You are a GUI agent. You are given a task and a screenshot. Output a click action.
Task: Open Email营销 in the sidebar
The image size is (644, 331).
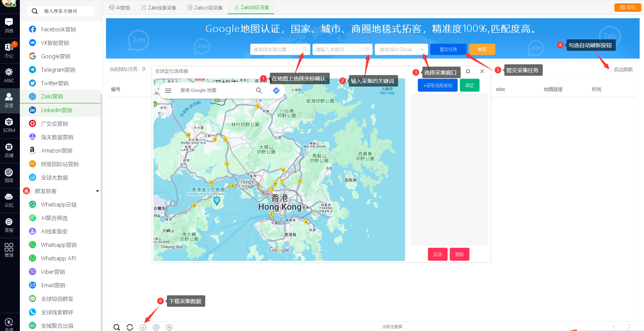(x=53, y=285)
